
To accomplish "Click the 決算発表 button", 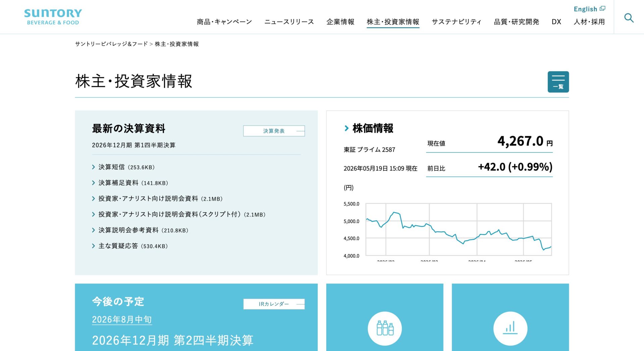I will (274, 131).
